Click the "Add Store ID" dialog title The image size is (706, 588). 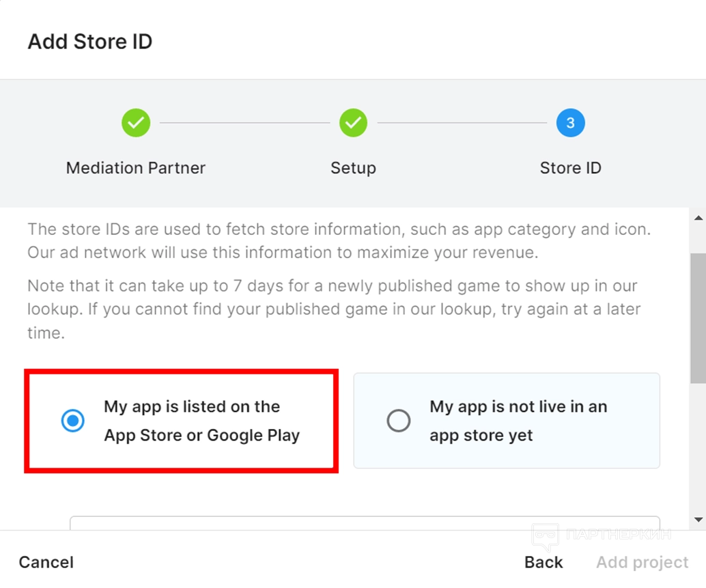pyautogui.click(x=89, y=42)
